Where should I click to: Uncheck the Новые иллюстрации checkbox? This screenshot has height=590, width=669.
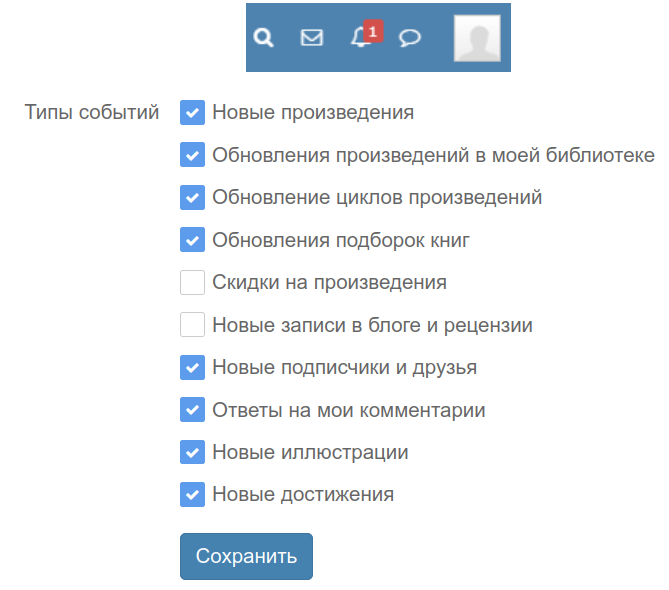tap(193, 452)
